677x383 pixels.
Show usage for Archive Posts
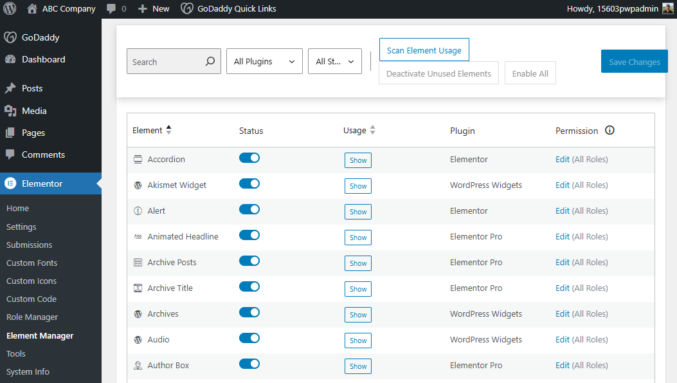click(358, 263)
